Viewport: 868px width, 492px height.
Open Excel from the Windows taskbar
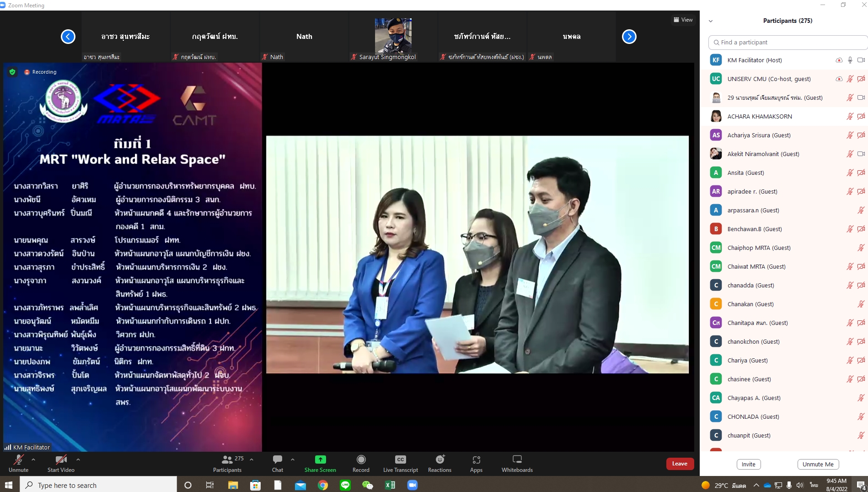point(390,485)
